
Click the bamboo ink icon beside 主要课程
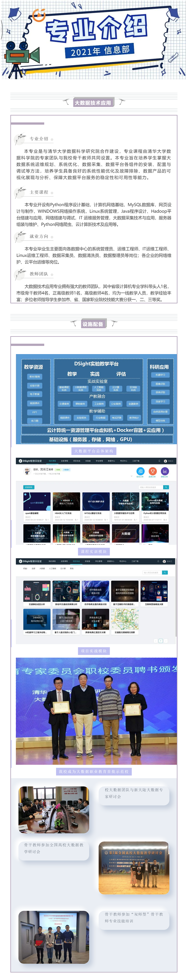click(20, 193)
